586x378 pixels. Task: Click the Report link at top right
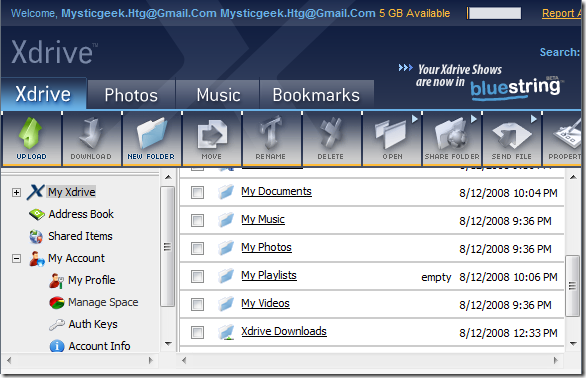tap(562, 13)
